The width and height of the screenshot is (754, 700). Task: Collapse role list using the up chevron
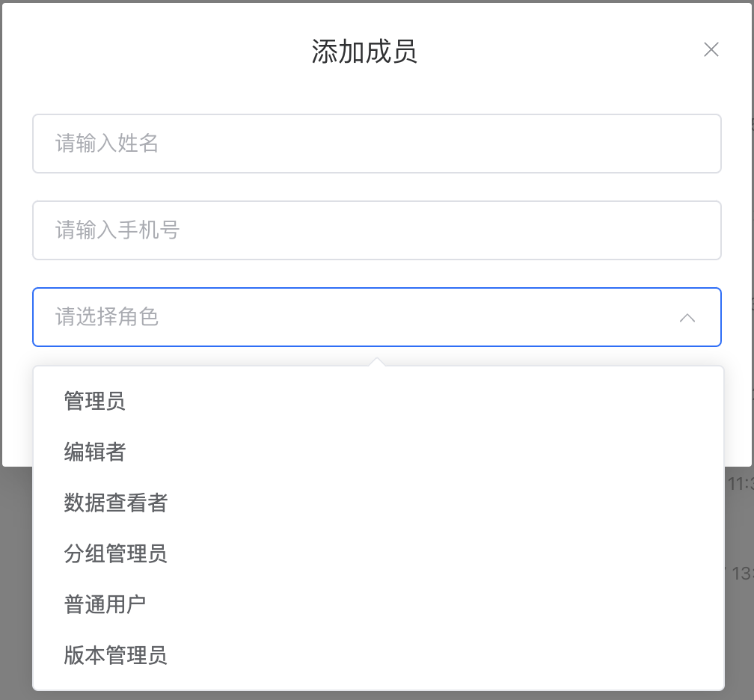[x=687, y=318]
